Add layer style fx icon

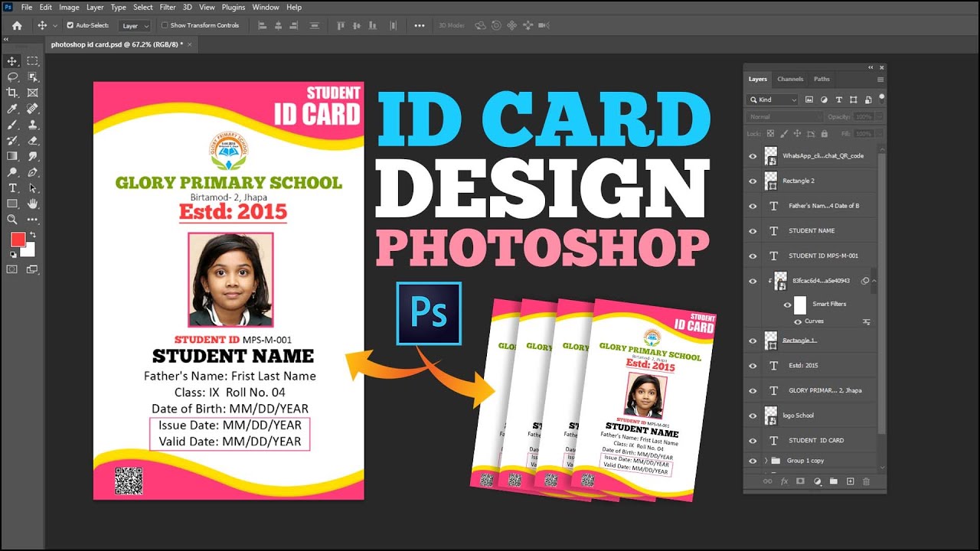pyautogui.click(x=784, y=481)
